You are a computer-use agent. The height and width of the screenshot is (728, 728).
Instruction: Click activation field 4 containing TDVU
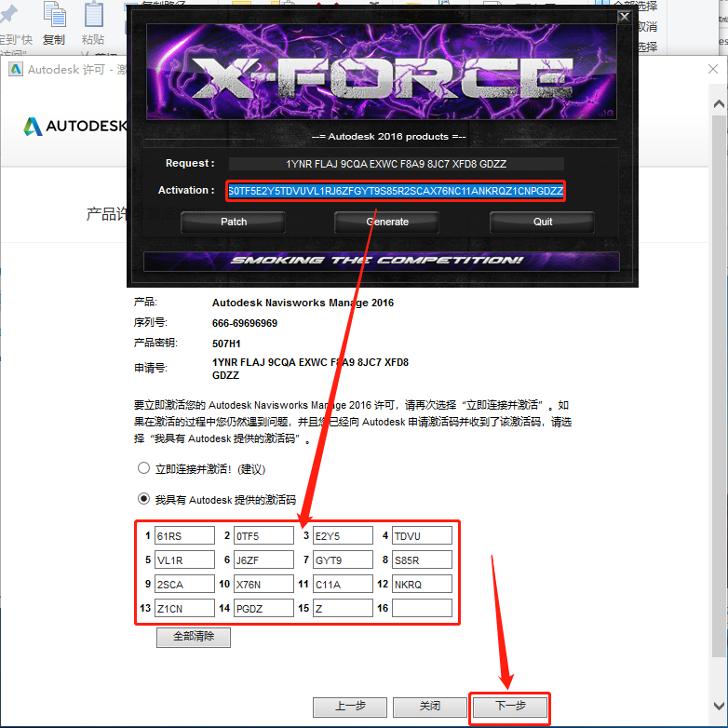(x=422, y=535)
